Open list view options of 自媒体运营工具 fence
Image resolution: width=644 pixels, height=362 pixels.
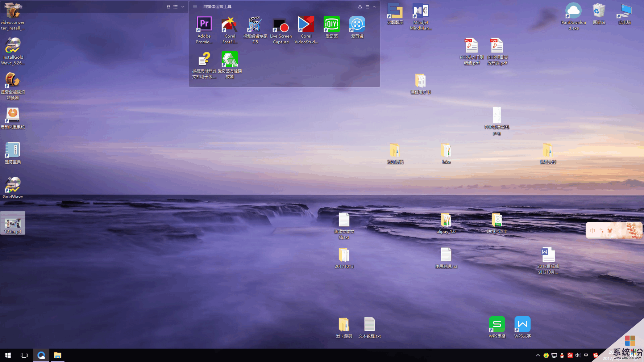[x=367, y=7]
